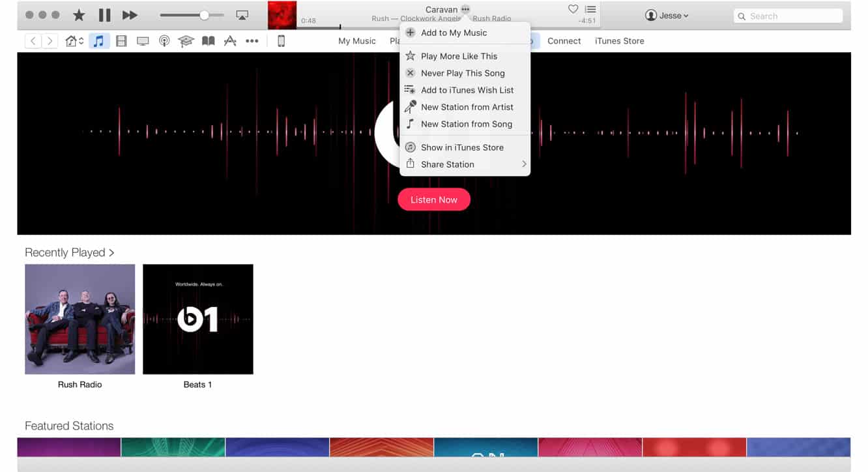Viewport: 868px width, 472px height.
Task: Go forward with the right chevron
Action: coord(50,41)
